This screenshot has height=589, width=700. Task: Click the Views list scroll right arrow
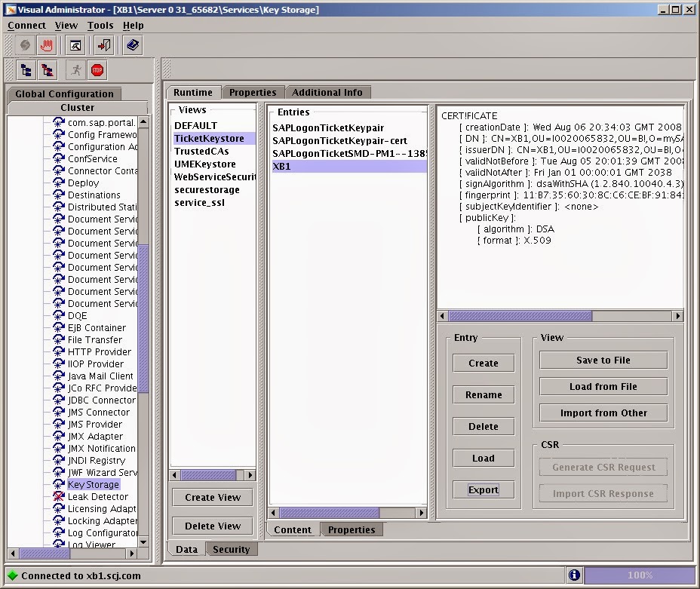point(250,475)
